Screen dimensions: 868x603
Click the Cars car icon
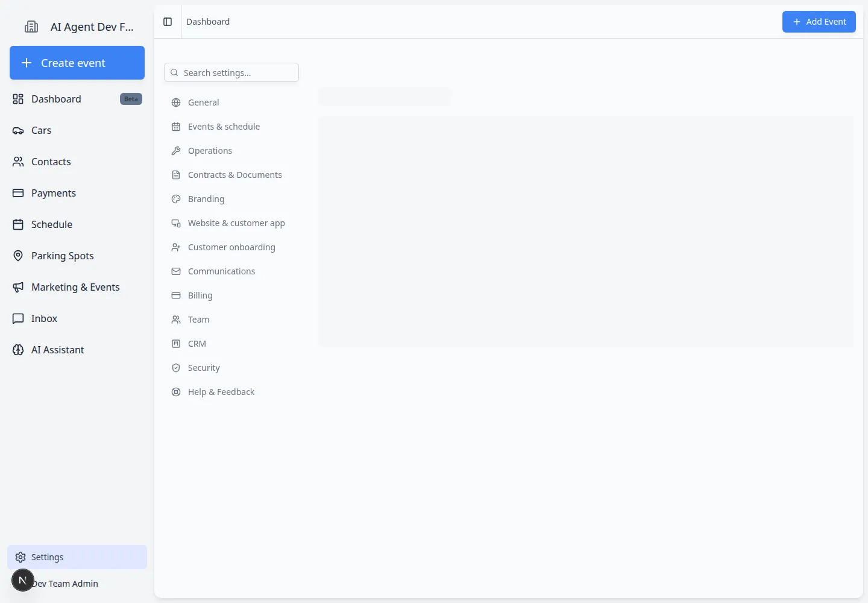pos(18,130)
